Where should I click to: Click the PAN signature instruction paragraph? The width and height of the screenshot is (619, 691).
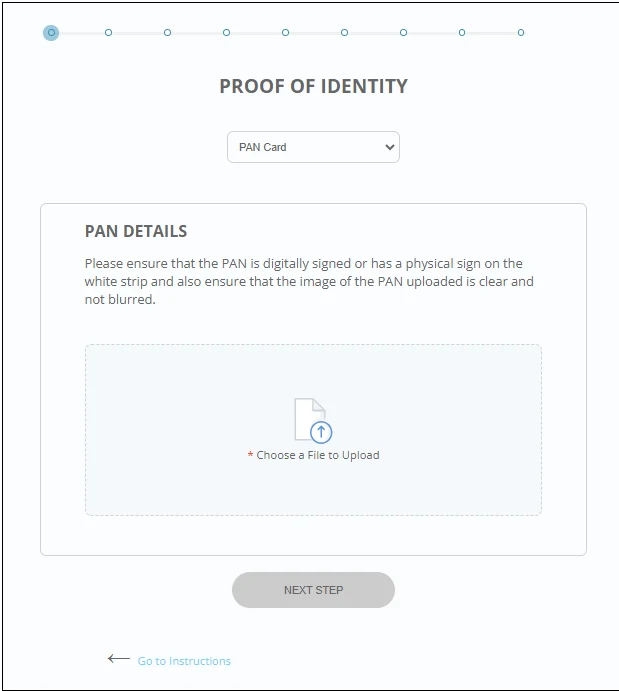coord(309,282)
